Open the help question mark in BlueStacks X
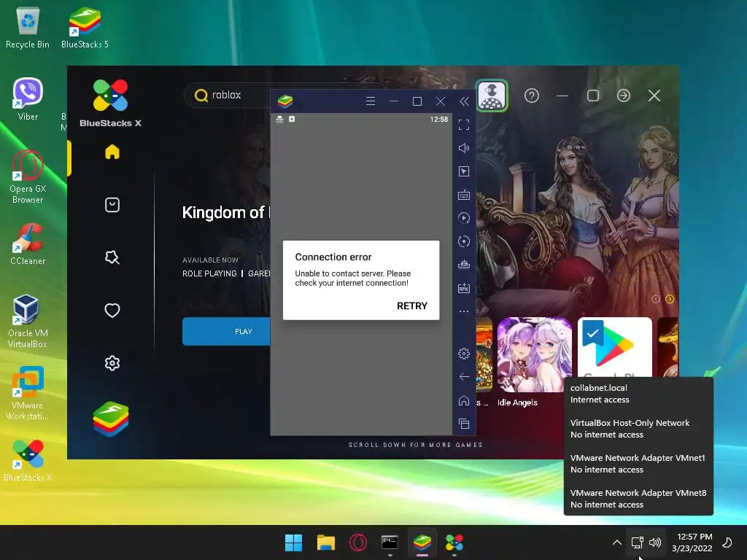 [532, 96]
